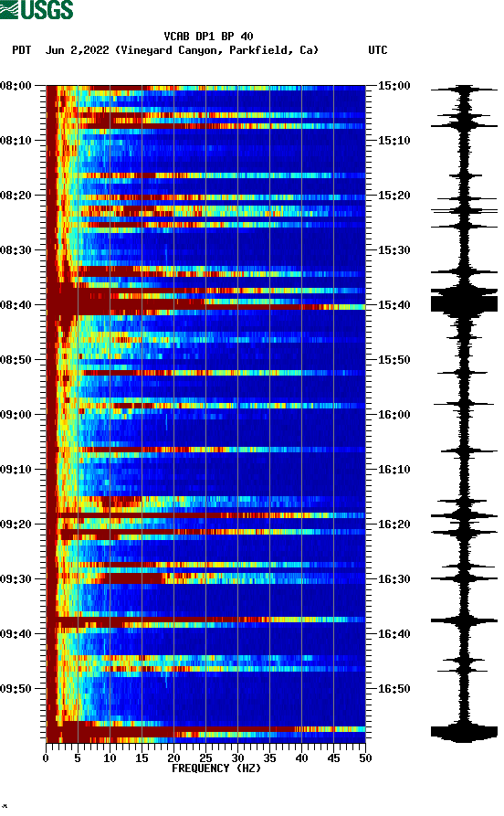504x816 pixels.
Task: Click the 15 Hz frequency tick label
Action: (142, 758)
